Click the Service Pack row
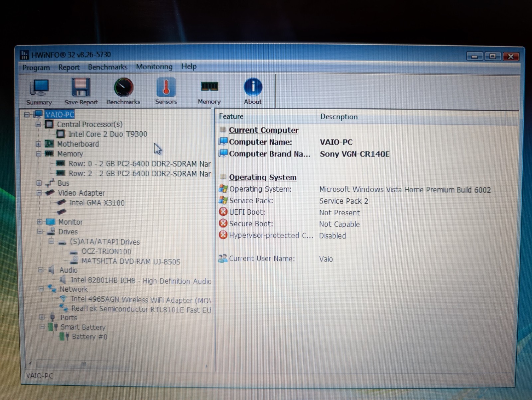The width and height of the screenshot is (532, 400). pos(293,201)
